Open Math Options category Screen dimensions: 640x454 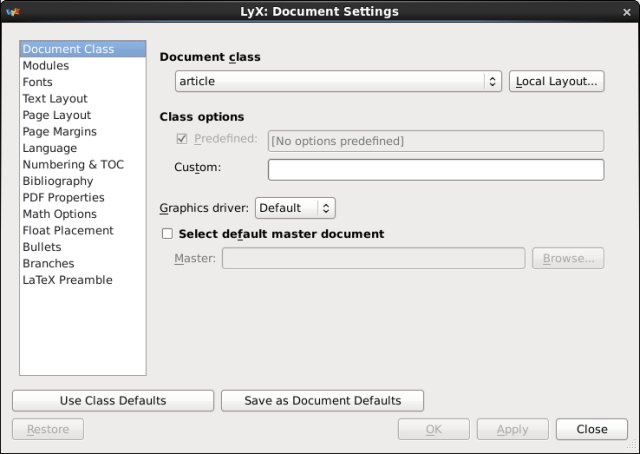coord(60,214)
